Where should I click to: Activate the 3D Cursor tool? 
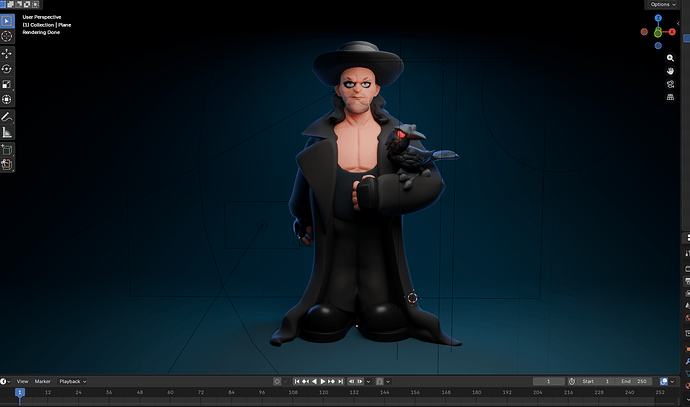point(7,37)
